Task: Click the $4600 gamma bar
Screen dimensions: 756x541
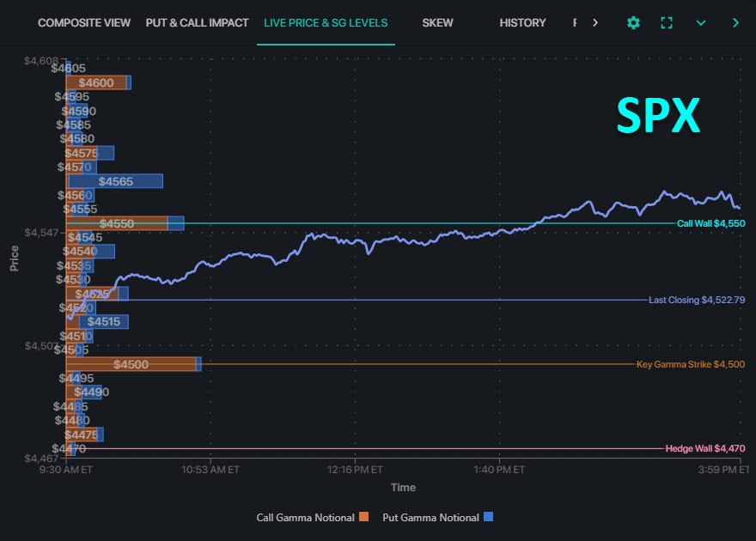Action: [96, 82]
